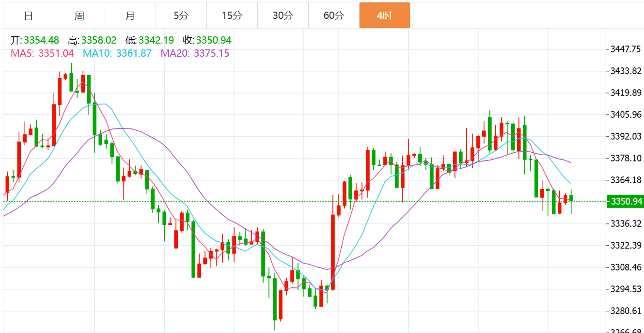Viewport: 644px width, 333px height.
Task: Open the 月 monthly timeframe tab
Action: (130, 16)
